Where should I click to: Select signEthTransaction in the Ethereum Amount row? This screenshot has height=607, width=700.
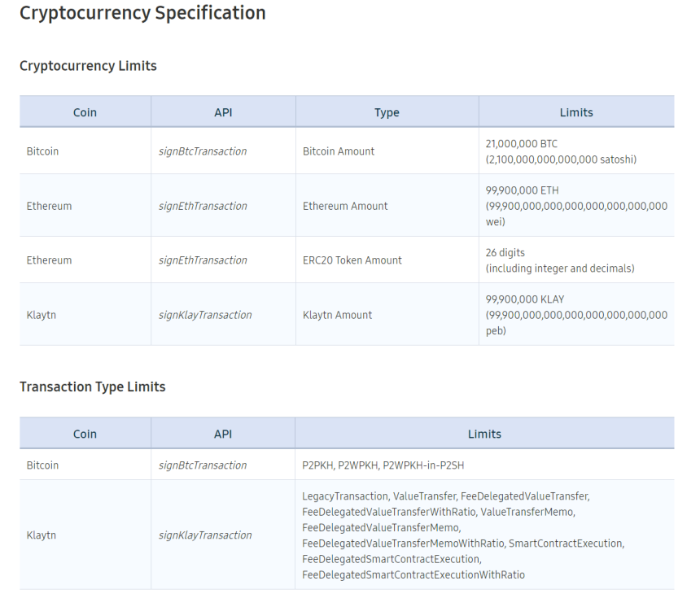point(203,206)
